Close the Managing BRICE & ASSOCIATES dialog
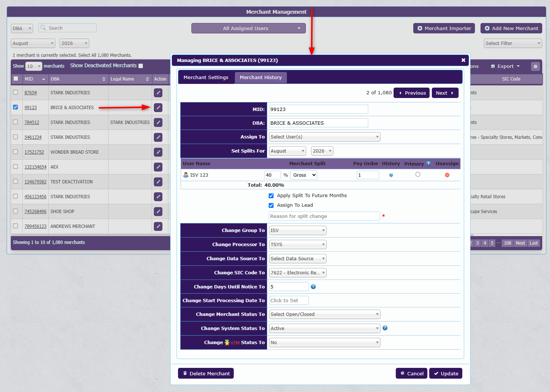The image size is (550, 392). coord(463,60)
